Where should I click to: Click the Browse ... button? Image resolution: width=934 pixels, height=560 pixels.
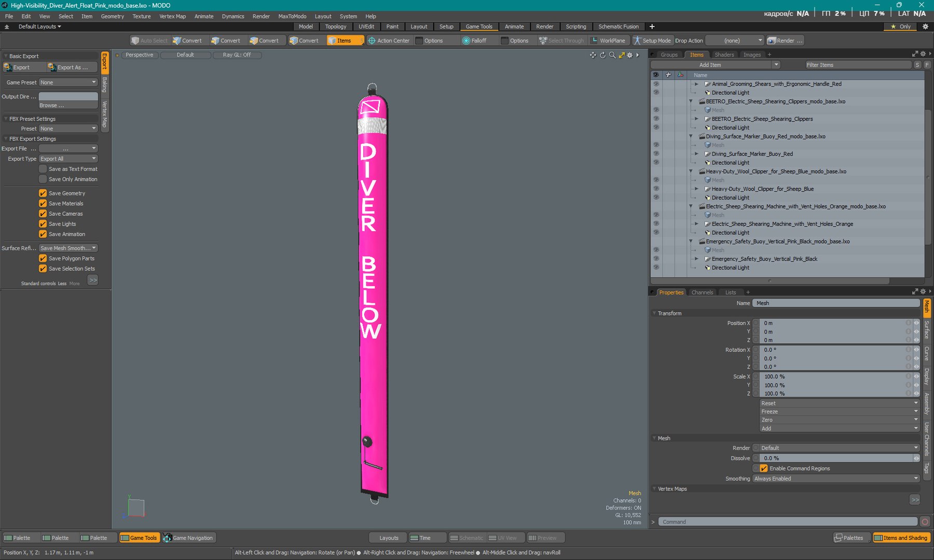tap(68, 105)
